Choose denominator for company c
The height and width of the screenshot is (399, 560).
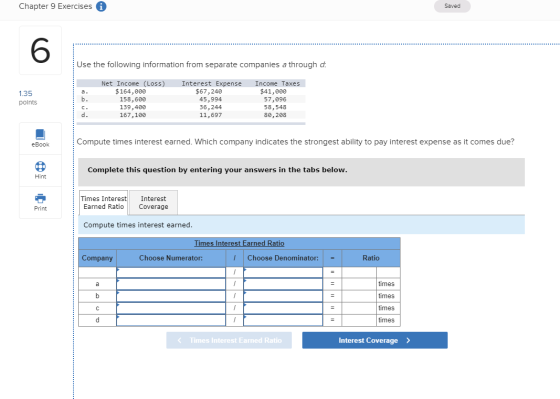pos(283,308)
